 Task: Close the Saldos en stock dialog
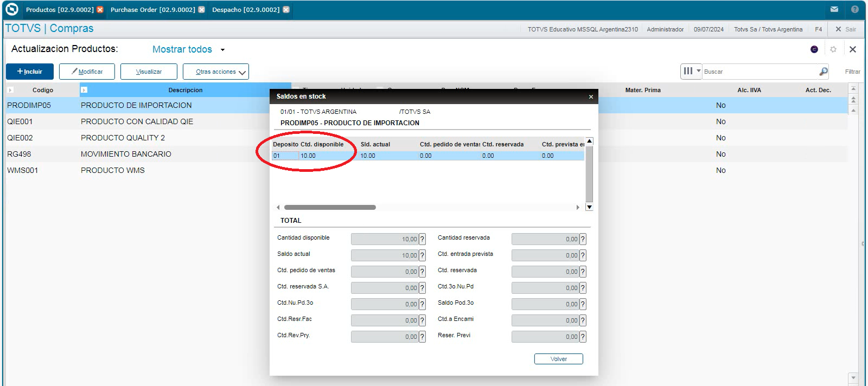coord(591,97)
